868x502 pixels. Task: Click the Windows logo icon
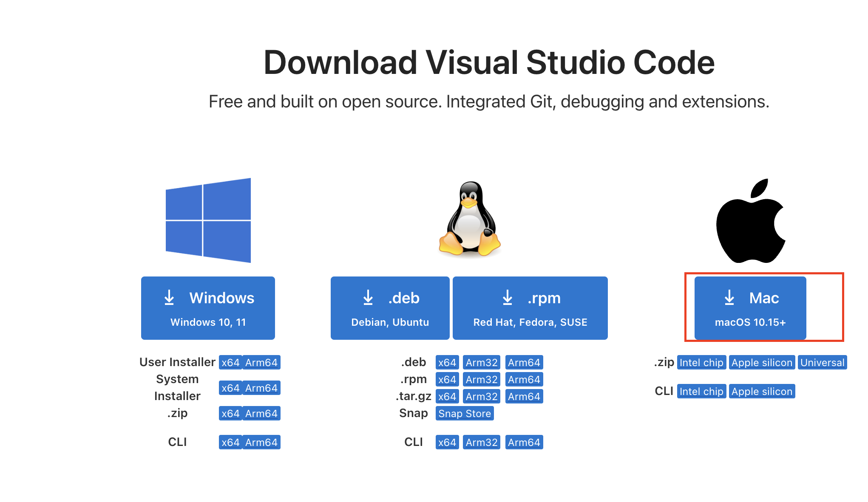coord(208,220)
